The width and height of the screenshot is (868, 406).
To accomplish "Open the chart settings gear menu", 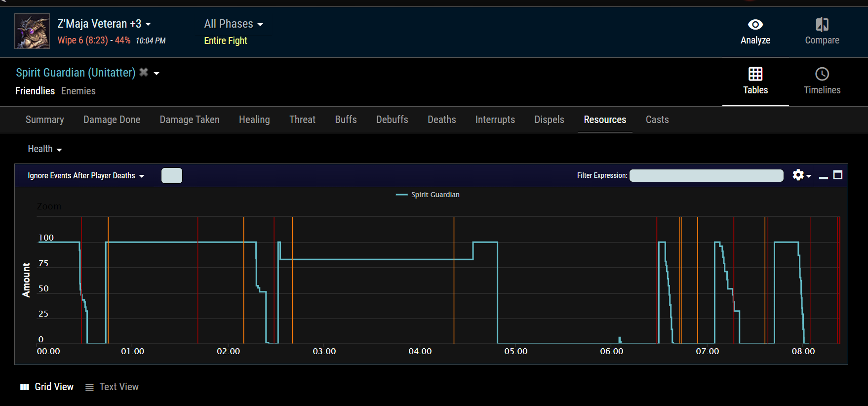I will (x=801, y=175).
